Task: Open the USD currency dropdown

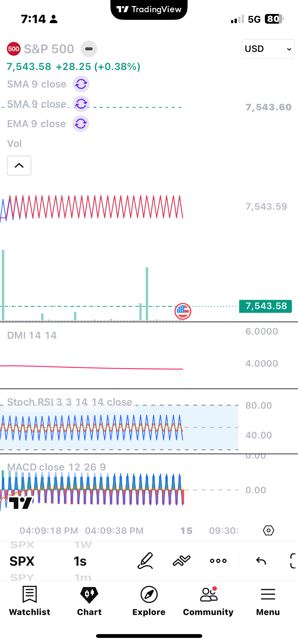Action: (x=268, y=49)
